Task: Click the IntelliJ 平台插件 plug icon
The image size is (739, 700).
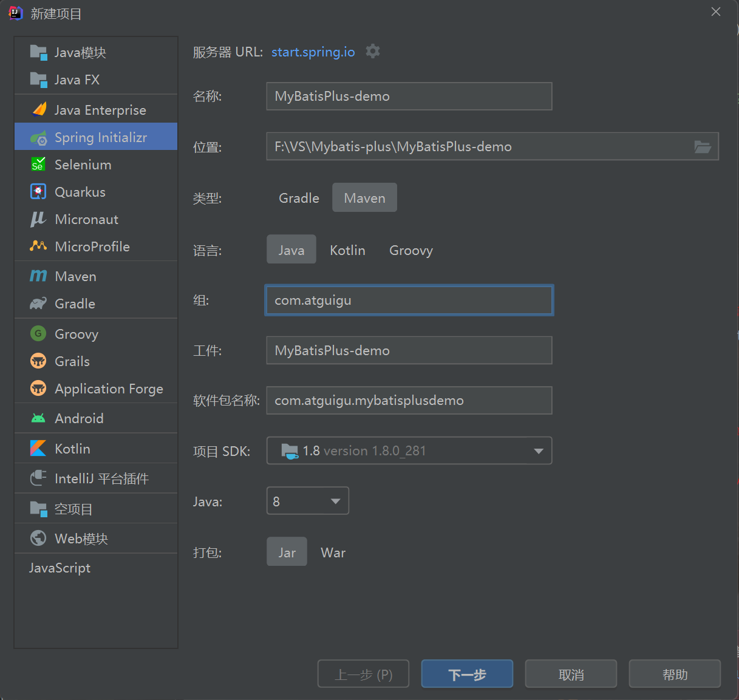Action: click(x=38, y=478)
